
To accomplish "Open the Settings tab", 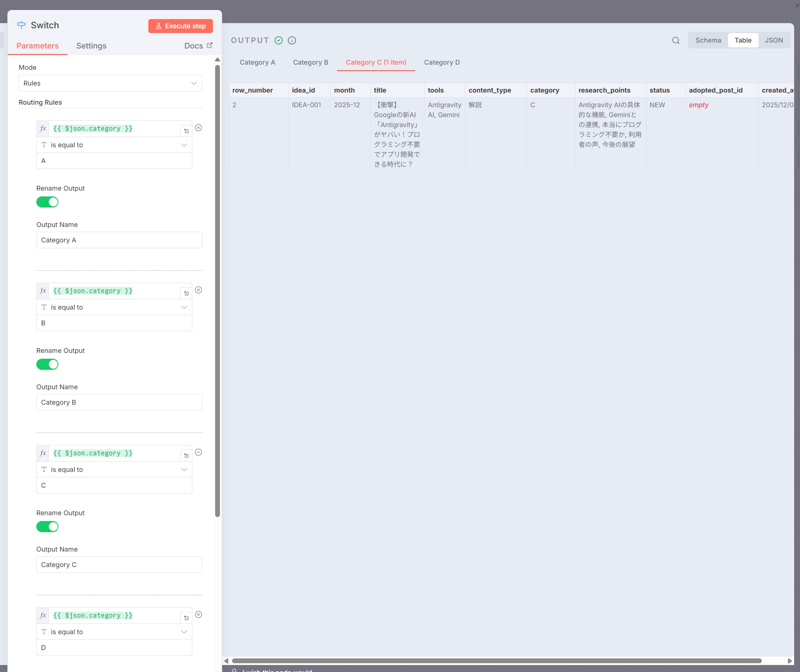I will (x=91, y=46).
